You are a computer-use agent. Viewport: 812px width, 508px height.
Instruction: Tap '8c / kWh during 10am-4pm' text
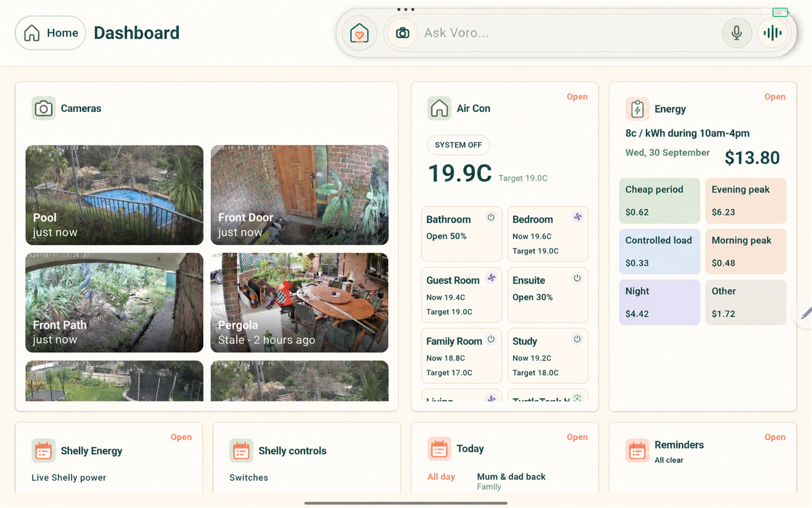tap(687, 133)
